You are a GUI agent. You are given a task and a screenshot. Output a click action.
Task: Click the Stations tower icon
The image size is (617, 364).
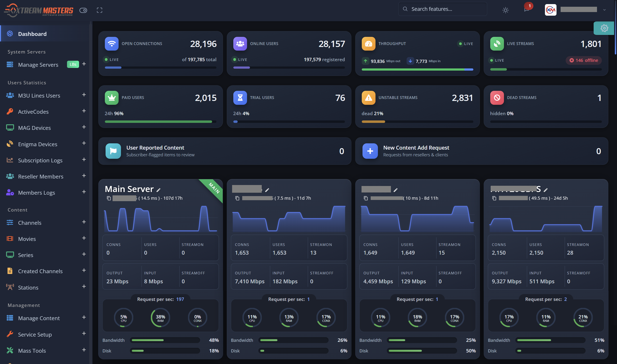[x=10, y=287]
